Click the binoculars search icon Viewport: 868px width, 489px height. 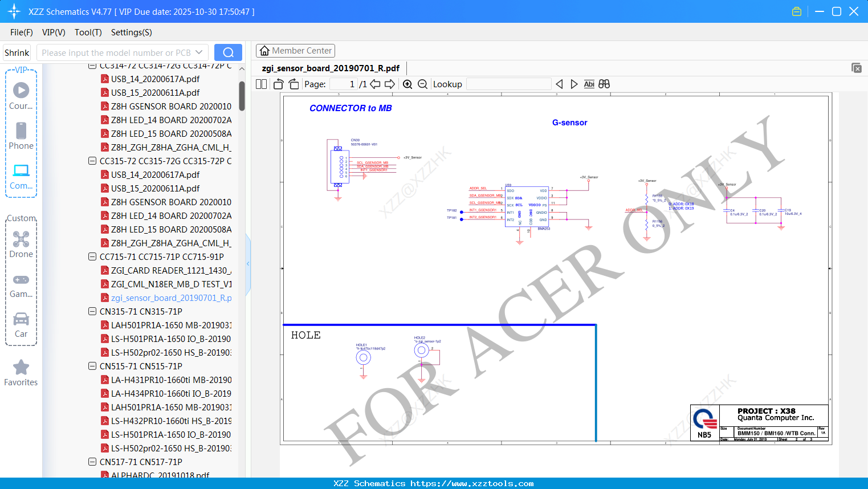coord(604,84)
